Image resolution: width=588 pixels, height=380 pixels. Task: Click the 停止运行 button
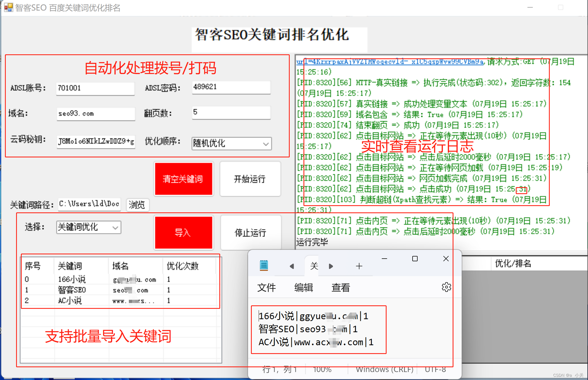(250, 233)
